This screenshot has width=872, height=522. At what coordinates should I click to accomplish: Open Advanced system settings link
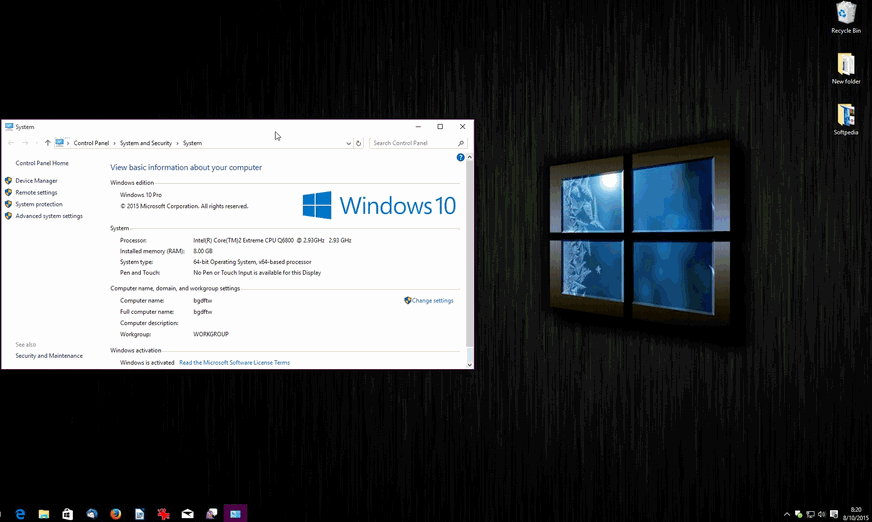click(49, 216)
